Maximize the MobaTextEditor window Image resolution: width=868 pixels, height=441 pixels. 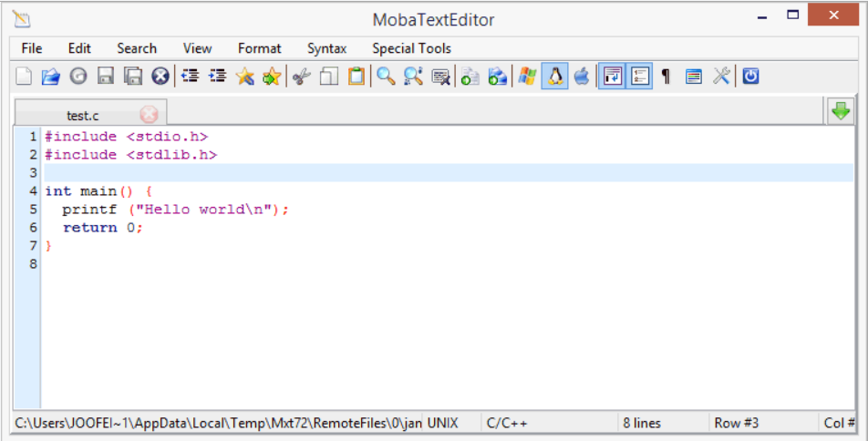pyautogui.click(x=792, y=15)
